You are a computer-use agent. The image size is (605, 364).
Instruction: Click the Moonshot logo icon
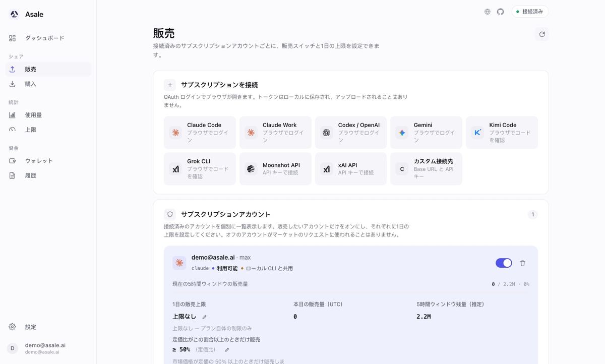pyautogui.click(x=251, y=169)
